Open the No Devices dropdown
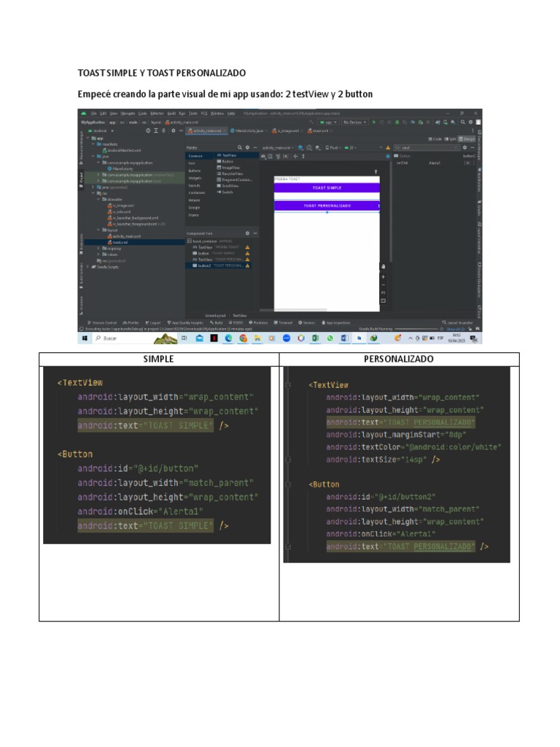560x747 pixels. click(354, 123)
